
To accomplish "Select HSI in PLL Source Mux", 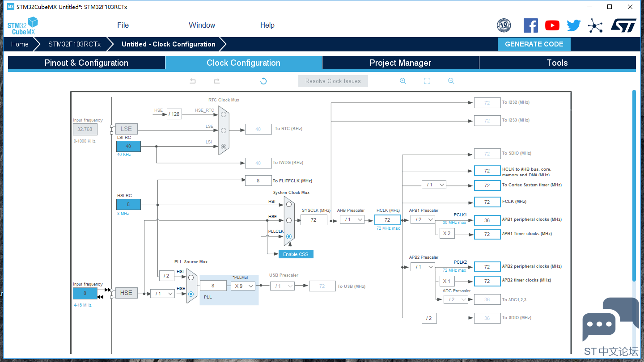I will click(191, 277).
